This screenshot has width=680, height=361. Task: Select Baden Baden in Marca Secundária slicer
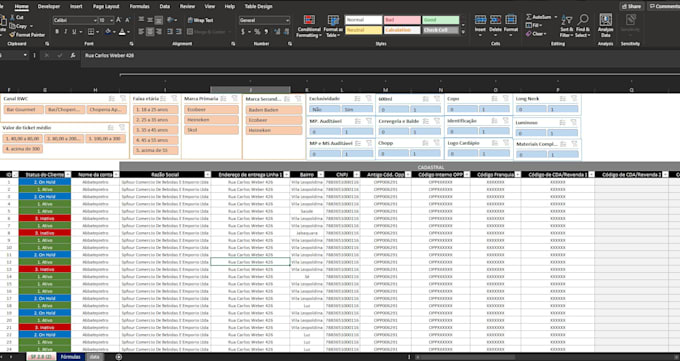point(274,110)
